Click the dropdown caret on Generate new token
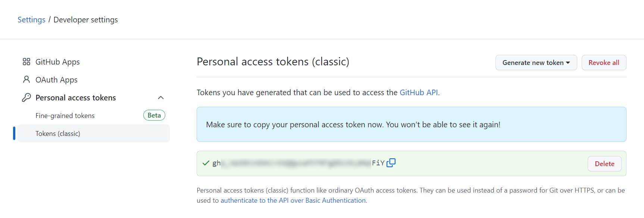The height and width of the screenshot is (218, 644). pos(568,63)
